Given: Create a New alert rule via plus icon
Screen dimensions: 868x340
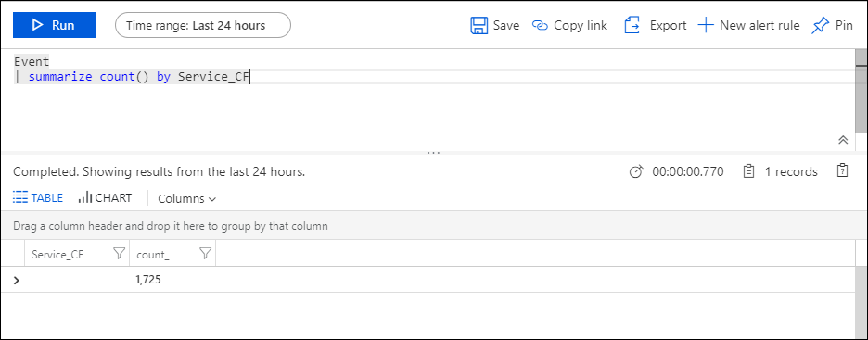Looking at the screenshot, I should [705, 25].
